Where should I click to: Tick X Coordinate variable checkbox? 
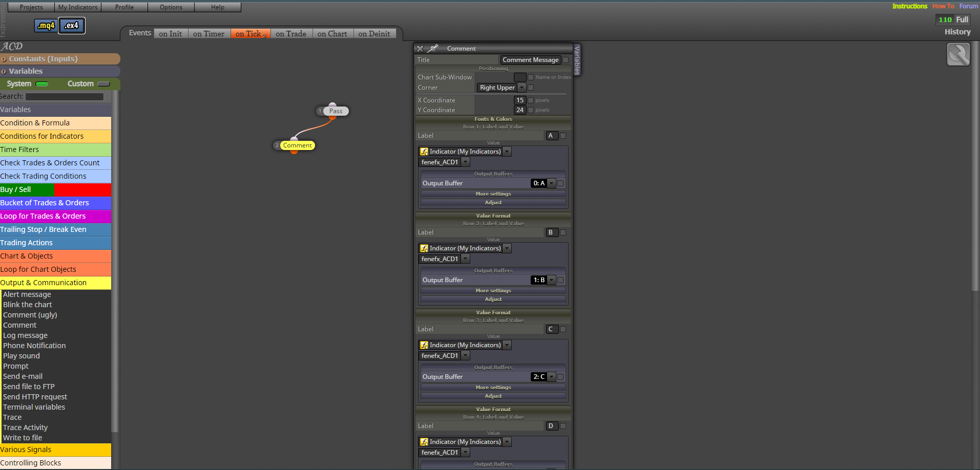tap(531, 100)
